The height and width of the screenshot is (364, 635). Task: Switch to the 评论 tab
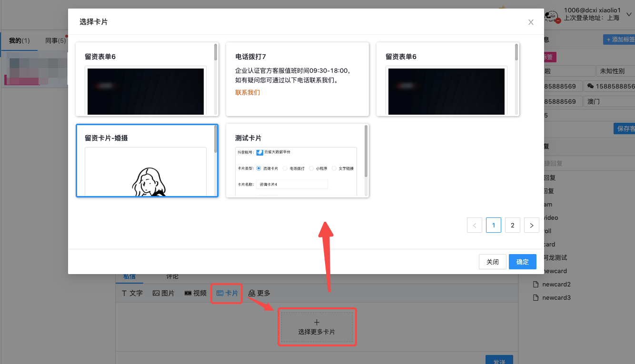(172, 276)
